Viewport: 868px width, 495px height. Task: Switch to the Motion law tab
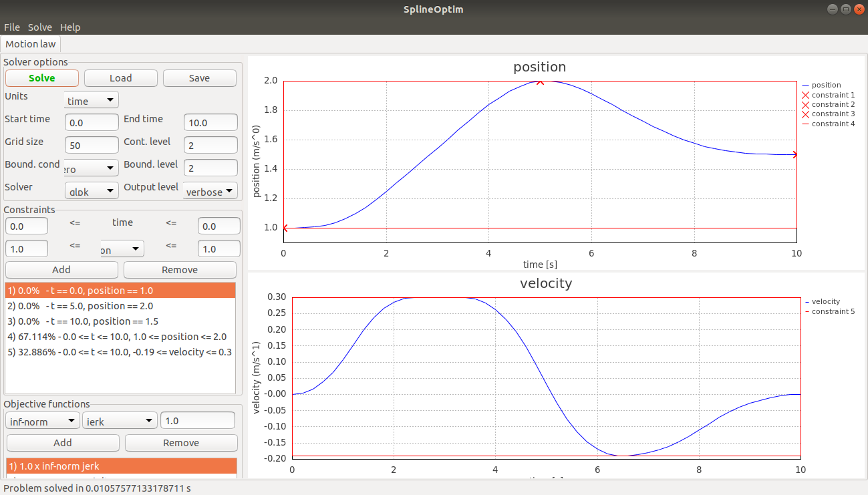(x=30, y=43)
